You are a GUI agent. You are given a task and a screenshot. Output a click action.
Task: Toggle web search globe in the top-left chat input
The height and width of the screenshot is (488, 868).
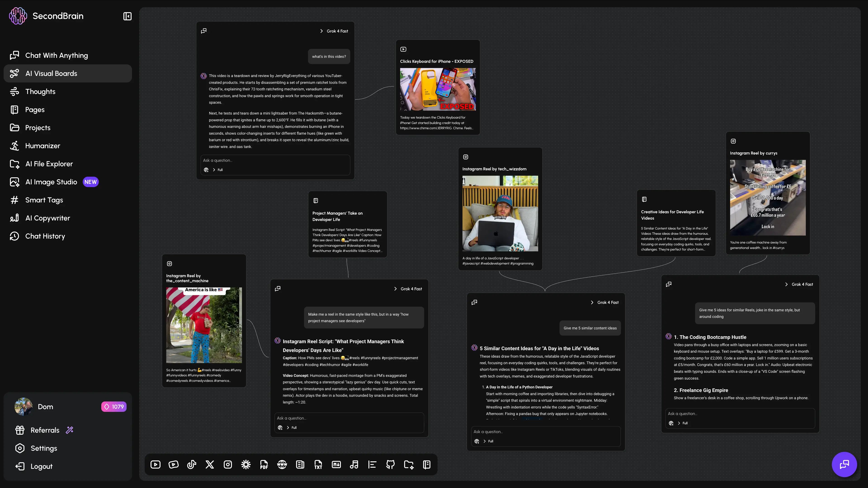click(206, 170)
